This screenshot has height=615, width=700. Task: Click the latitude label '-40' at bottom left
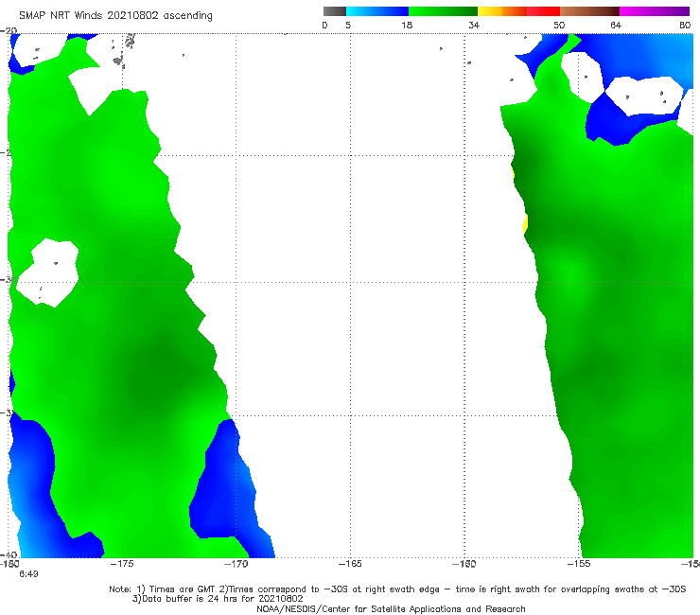[x=9, y=555]
